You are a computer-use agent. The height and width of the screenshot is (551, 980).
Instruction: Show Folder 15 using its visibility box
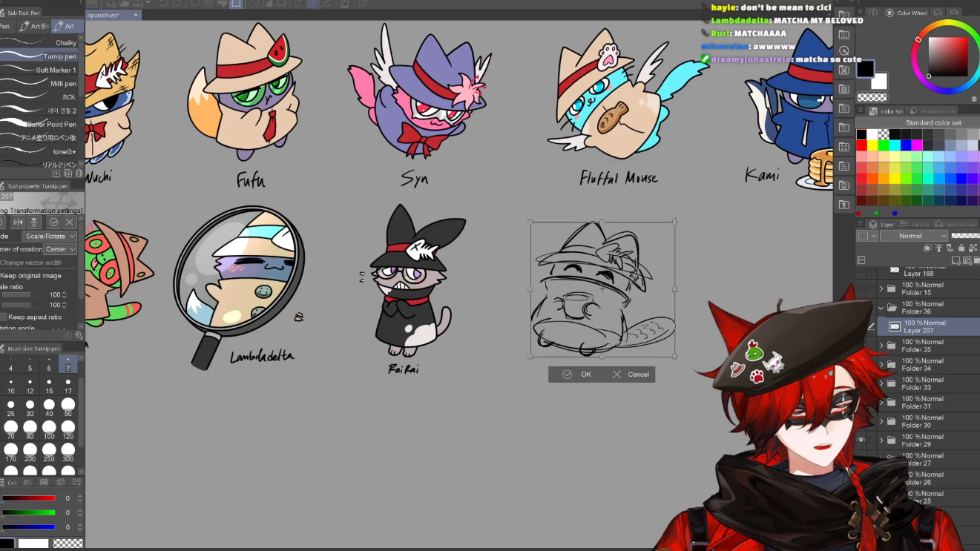click(861, 288)
